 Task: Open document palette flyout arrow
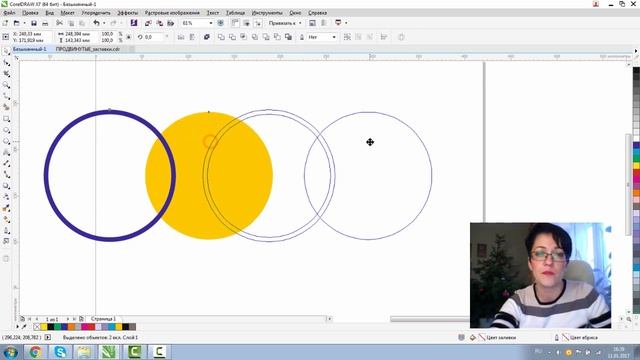tap(17, 327)
